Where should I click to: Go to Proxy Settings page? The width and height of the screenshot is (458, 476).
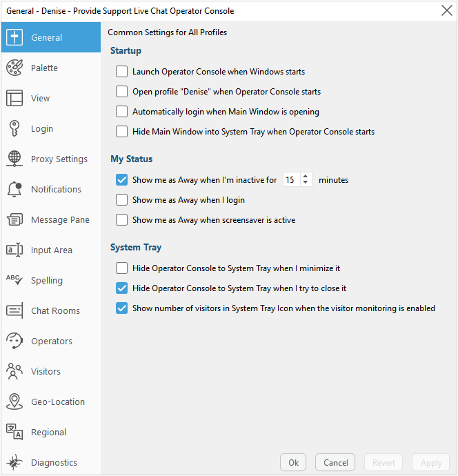pyautogui.click(x=50, y=159)
